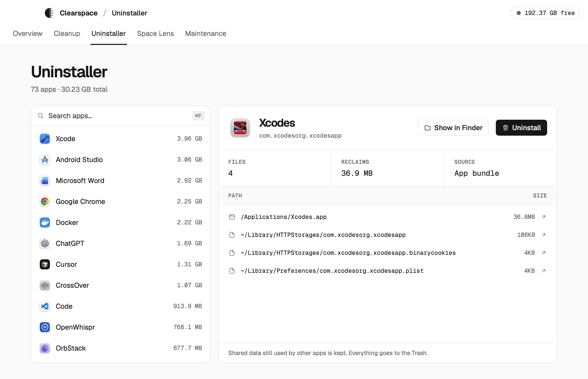Screen dimensions: 588x379
Task: Open the Maintenance tab
Action: coord(206,33)
